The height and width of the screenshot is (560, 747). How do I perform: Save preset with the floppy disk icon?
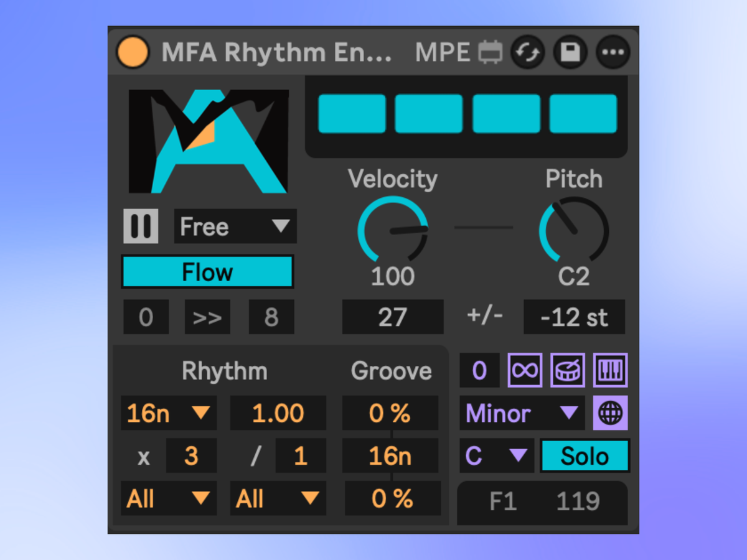pos(570,52)
